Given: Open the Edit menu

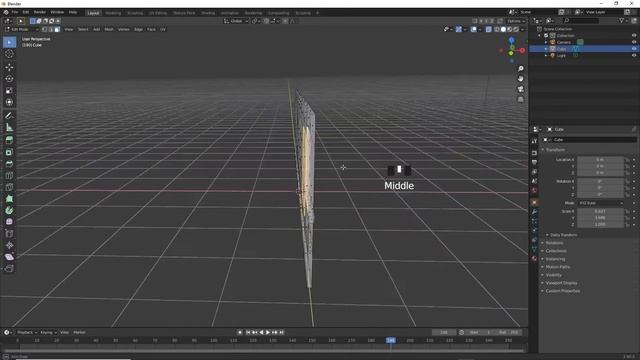Looking at the screenshot, I should click(x=26, y=12).
